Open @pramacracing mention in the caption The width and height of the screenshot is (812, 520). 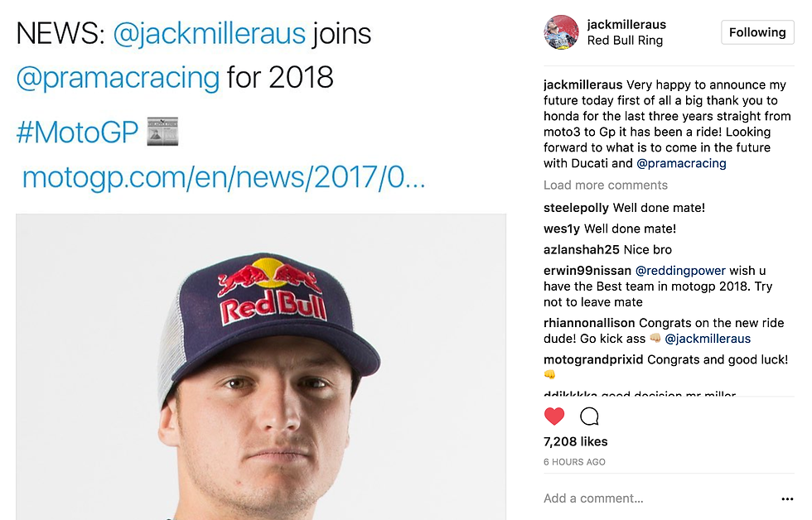tap(681, 163)
